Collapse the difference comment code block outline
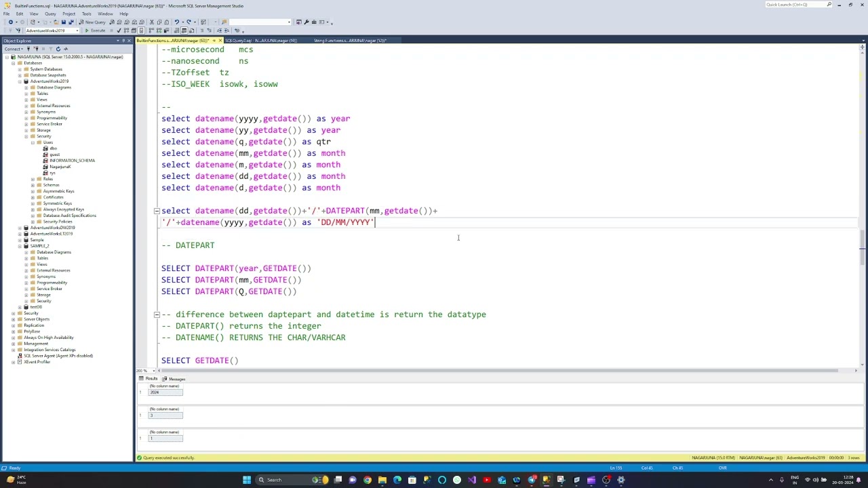Screen dimensions: 868x488 [x=157, y=314]
